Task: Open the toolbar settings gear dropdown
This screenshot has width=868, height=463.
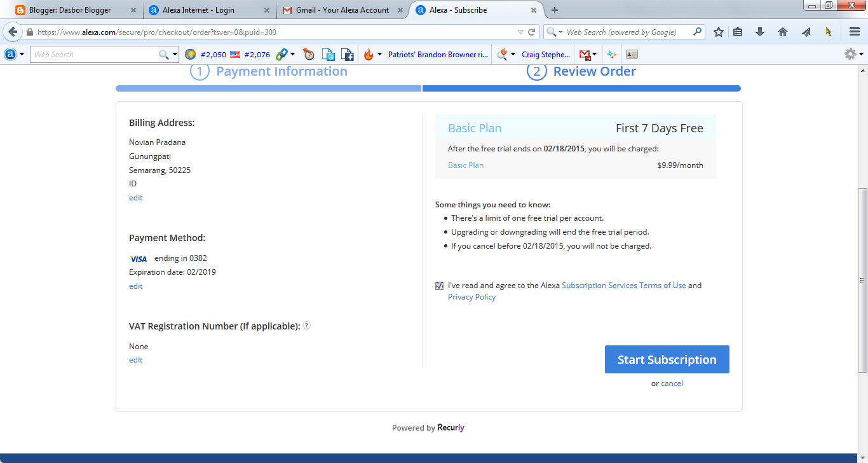Action: pos(853,55)
